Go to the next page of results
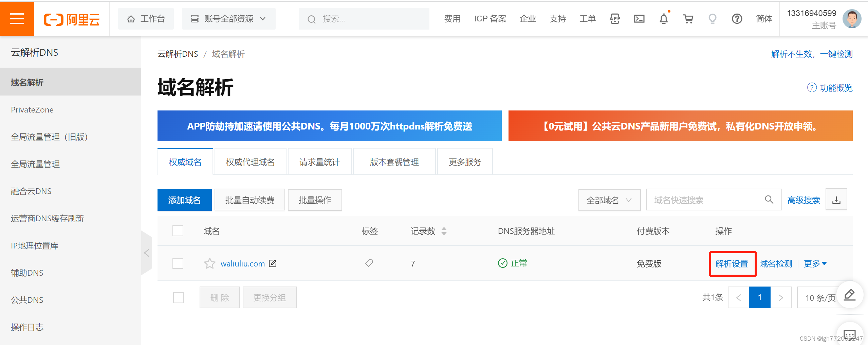868x345 pixels. pos(781,298)
